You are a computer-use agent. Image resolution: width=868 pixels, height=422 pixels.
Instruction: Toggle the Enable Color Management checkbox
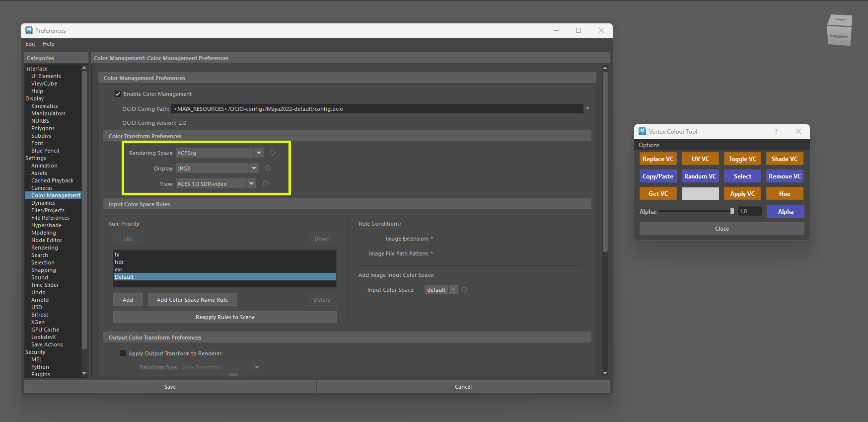point(118,93)
